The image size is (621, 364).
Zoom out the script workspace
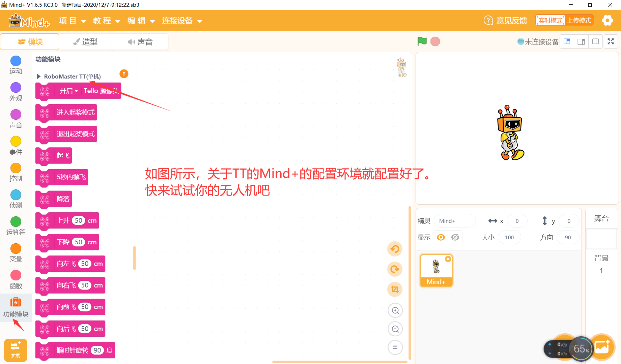pos(395,329)
